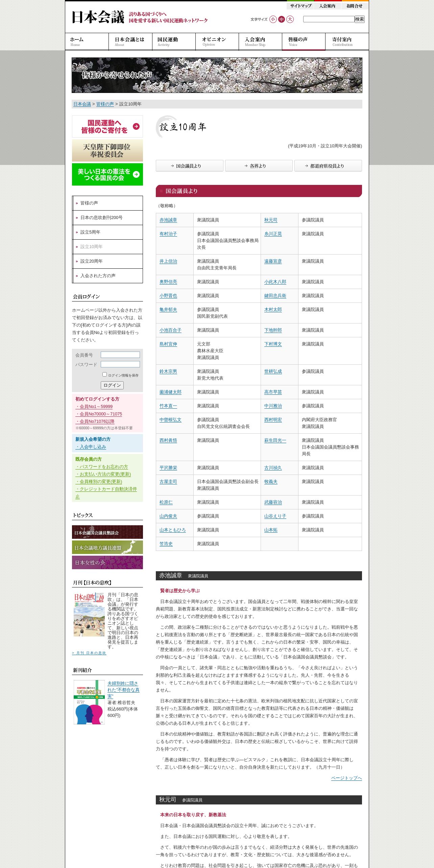Click 笠浩史 name link
The width and height of the screenshot is (434, 868).
tap(166, 544)
